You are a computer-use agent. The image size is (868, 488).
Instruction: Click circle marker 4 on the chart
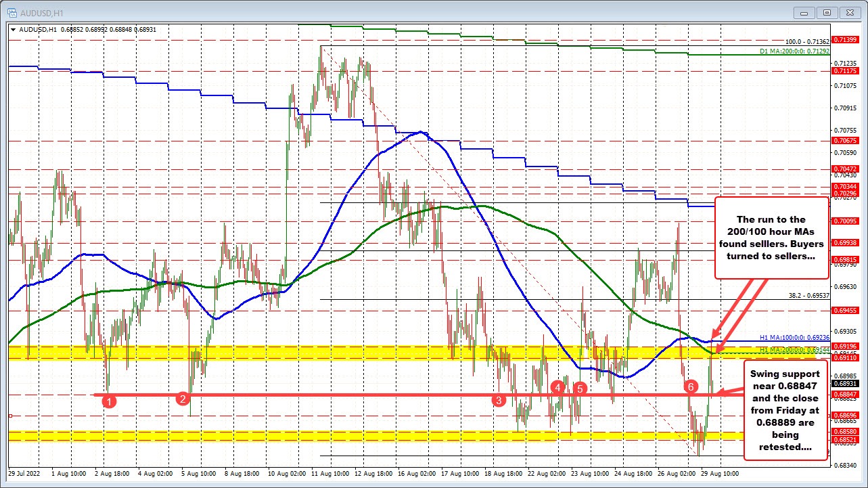(x=557, y=388)
